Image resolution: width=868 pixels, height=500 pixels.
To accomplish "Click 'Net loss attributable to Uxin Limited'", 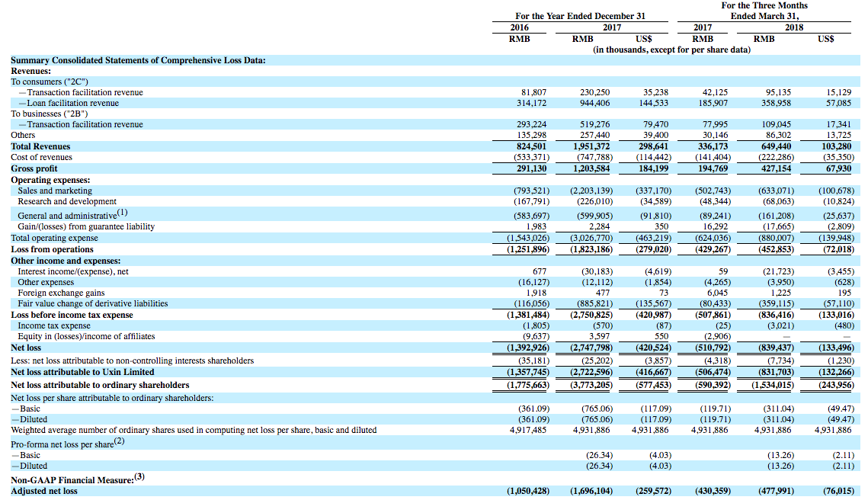I will (82, 372).
